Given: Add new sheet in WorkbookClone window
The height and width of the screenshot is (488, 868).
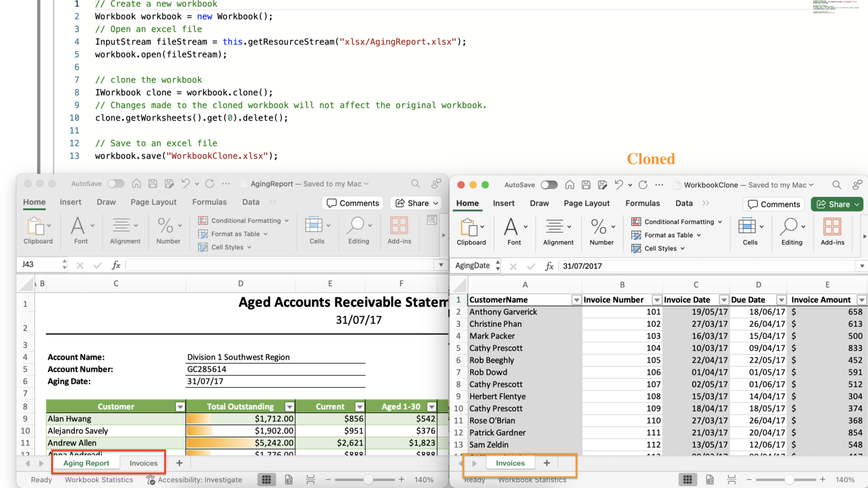Looking at the screenshot, I should 547,463.
